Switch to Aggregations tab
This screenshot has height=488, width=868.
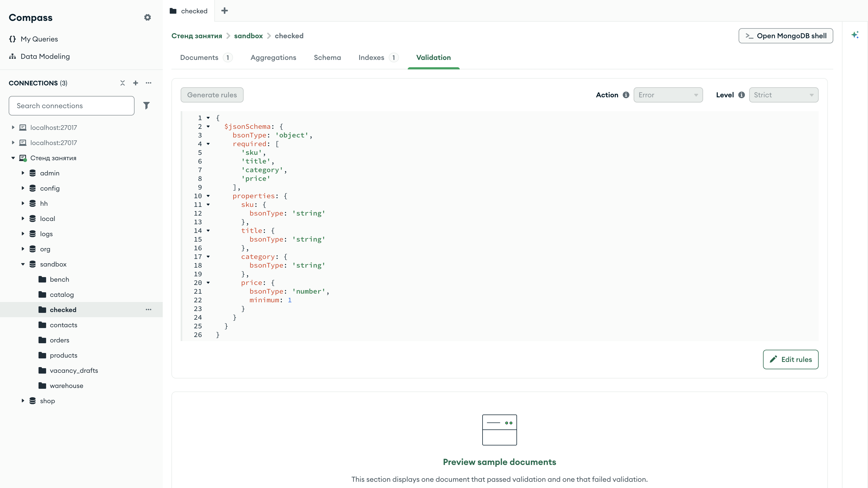(273, 57)
